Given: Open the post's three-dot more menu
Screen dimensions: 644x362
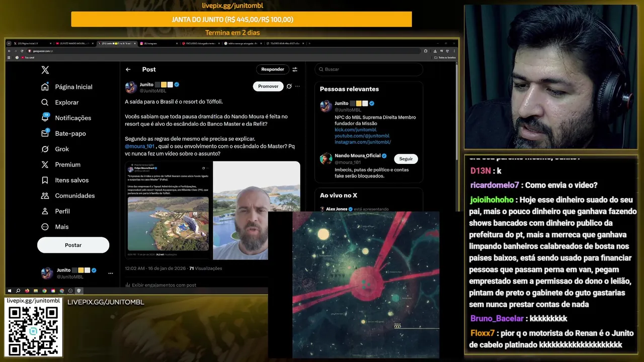Looking at the screenshot, I should tap(297, 86).
